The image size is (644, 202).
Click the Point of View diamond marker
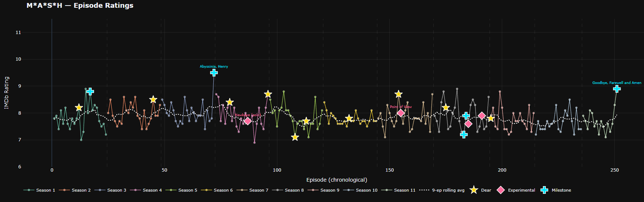[x=401, y=113]
